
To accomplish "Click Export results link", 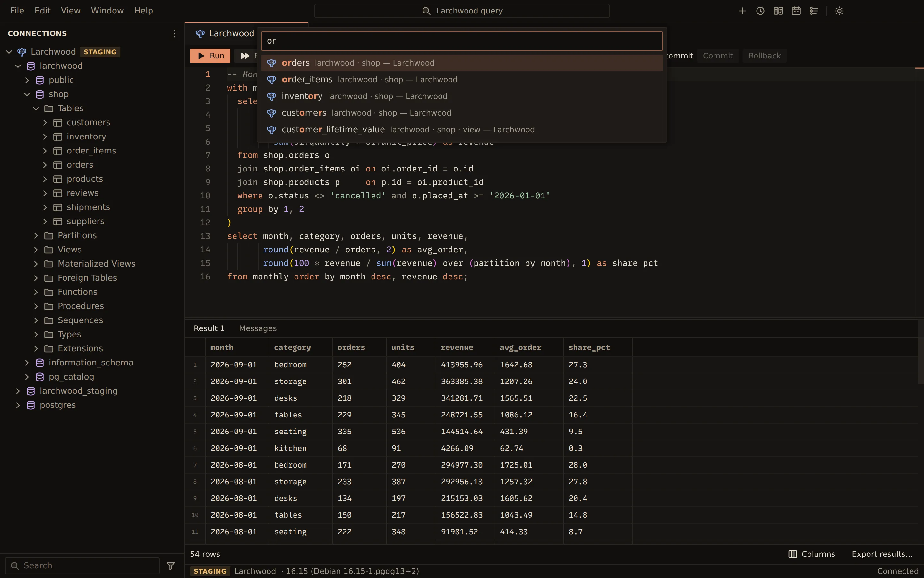I will click(882, 554).
